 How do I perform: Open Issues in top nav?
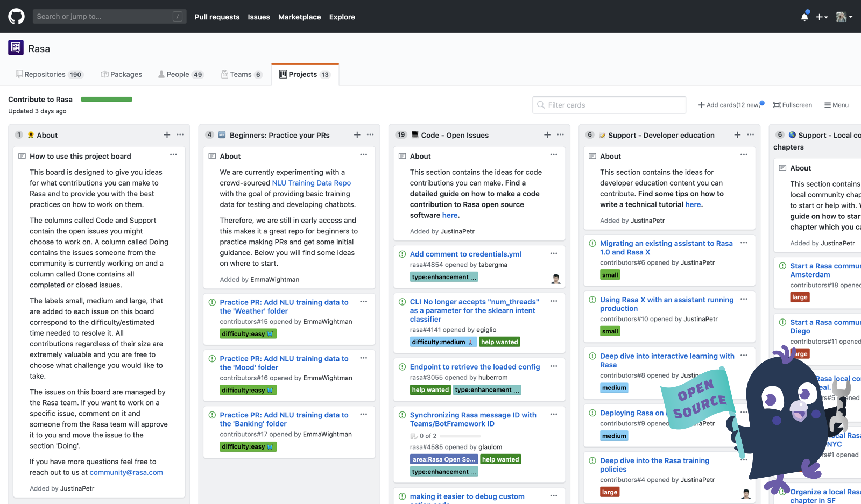click(259, 17)
